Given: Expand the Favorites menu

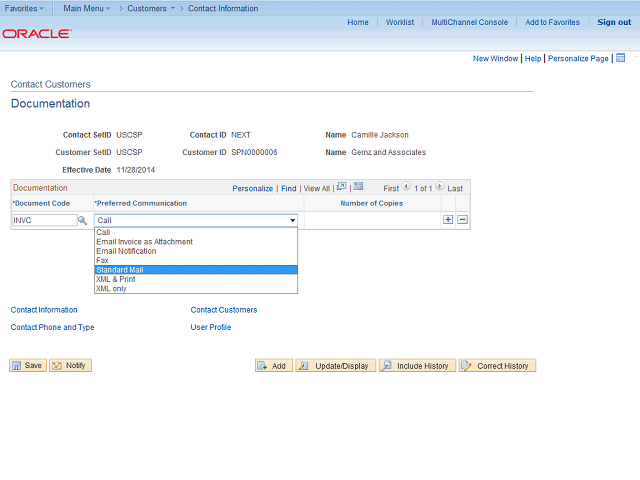Looking at the screenshot, I should pos(24,8).
